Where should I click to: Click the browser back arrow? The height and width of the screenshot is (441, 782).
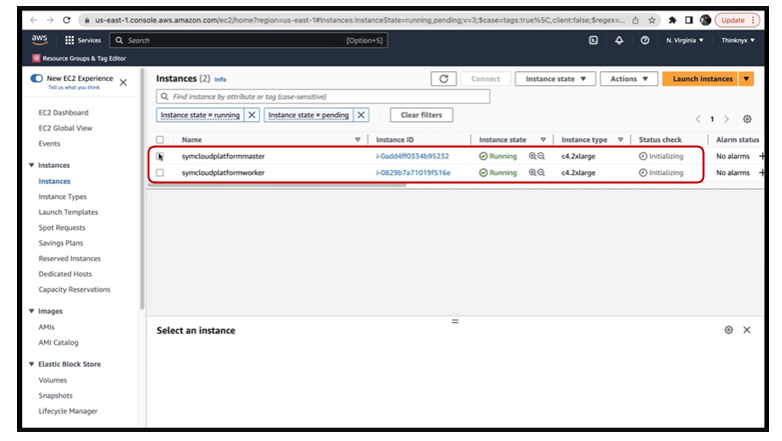(x=33, y=20)
